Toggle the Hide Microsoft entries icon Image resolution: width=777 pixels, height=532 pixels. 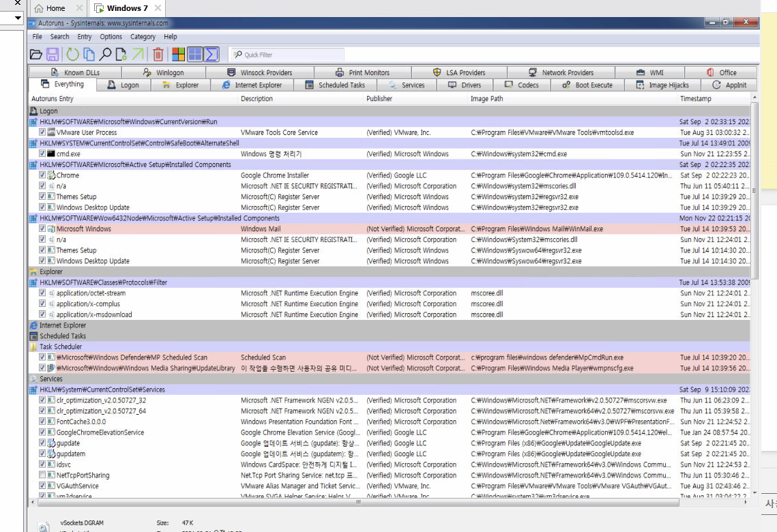[179, 55]
